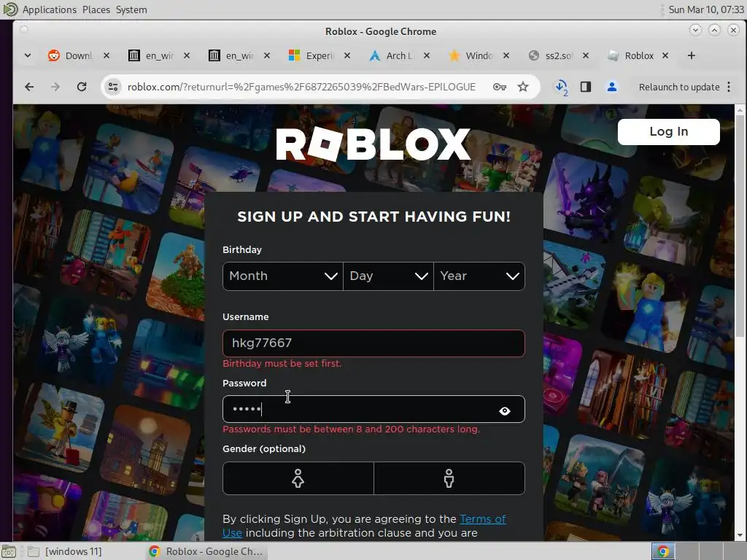Select the female gender icon
Screen dimensions: 747x560
298,478
